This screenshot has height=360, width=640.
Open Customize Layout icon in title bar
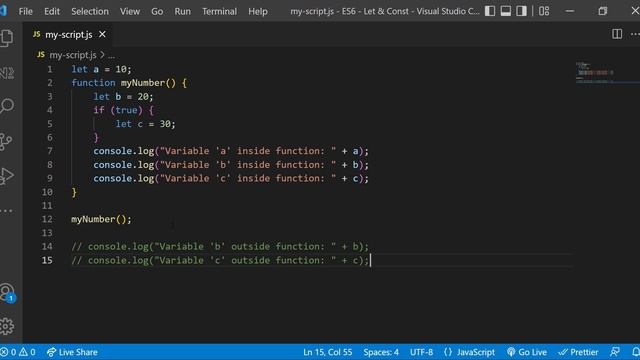point(544,11)
